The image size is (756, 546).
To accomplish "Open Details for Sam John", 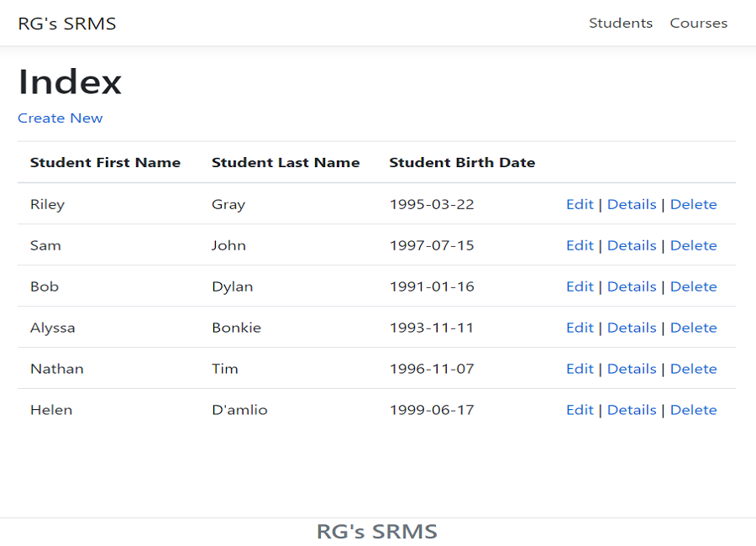I will point(632,245).
